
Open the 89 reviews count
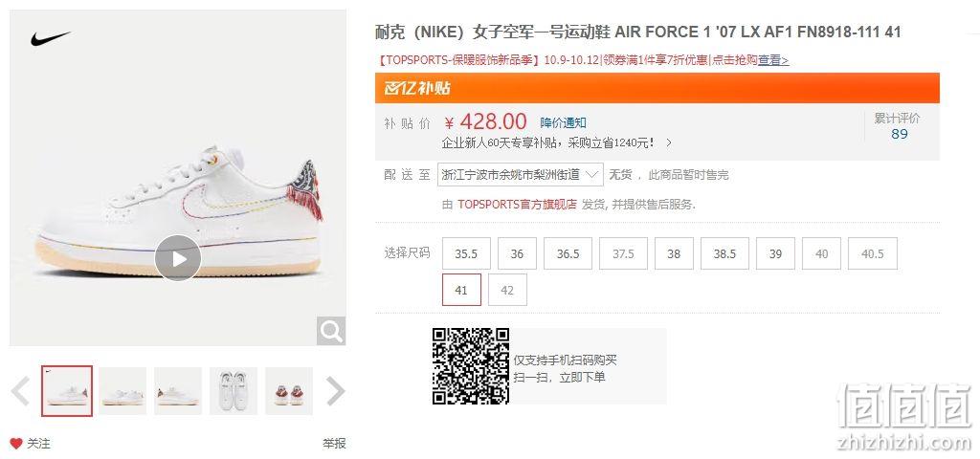click(900, 134)
